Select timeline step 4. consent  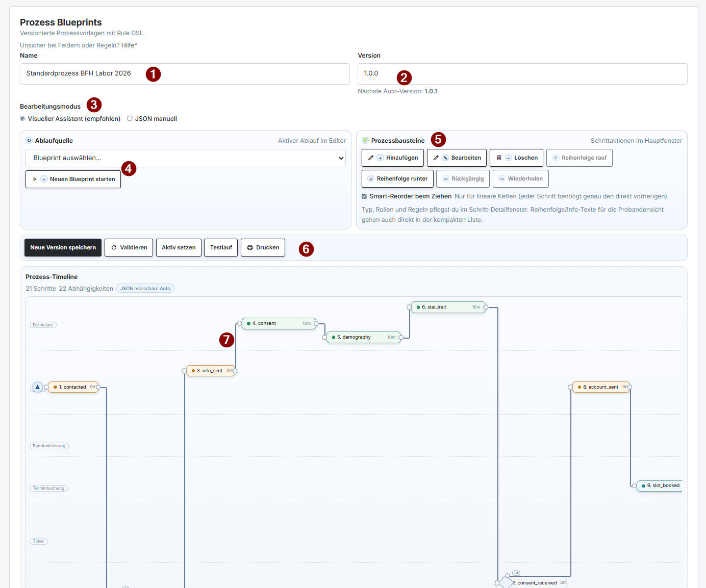tap(279, 323)
